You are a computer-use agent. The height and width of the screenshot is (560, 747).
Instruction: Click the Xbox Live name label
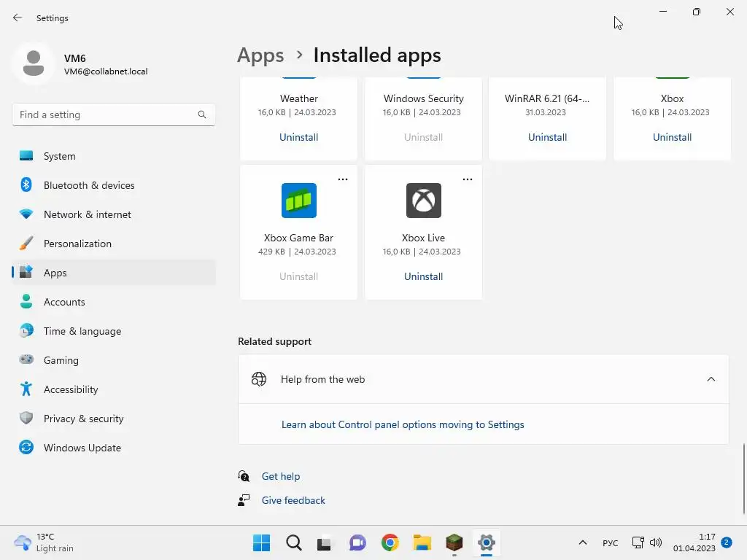pyautogui.click(x=424, y=238)
